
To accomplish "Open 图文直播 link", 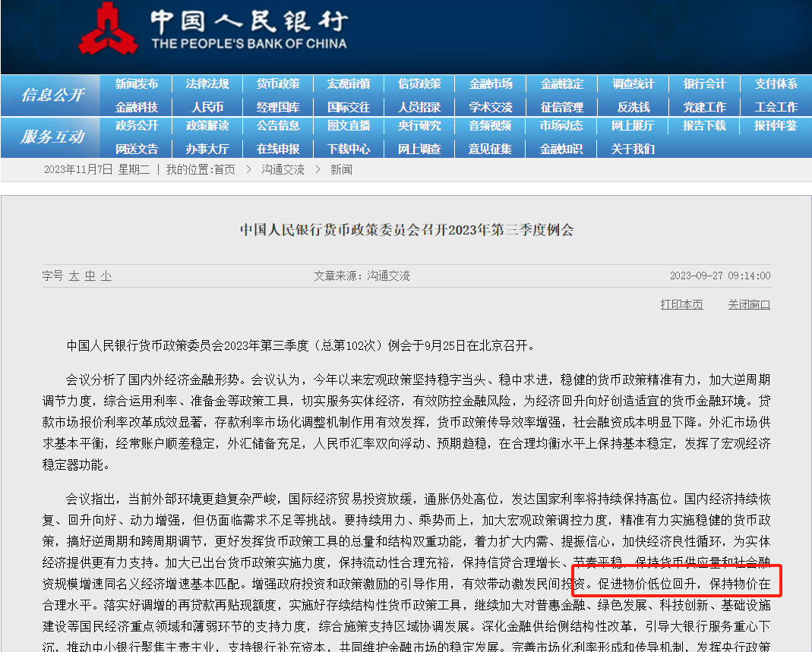I will pos(349,125).
